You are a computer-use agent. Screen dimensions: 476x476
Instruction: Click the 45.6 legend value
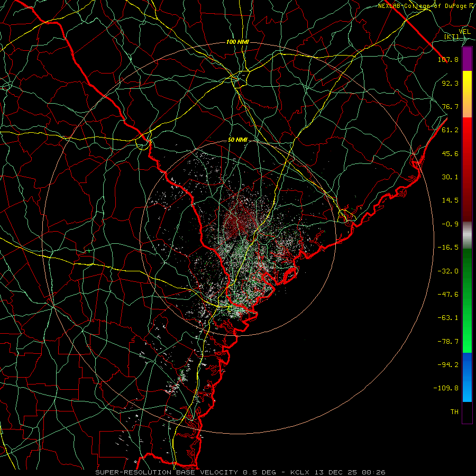click(x=450, y=153)
